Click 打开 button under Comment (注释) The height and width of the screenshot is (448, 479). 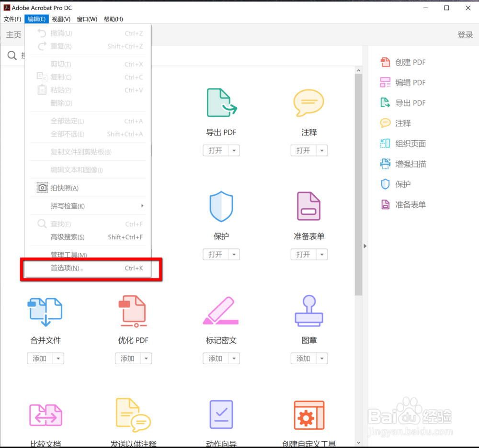coord(304,150)
